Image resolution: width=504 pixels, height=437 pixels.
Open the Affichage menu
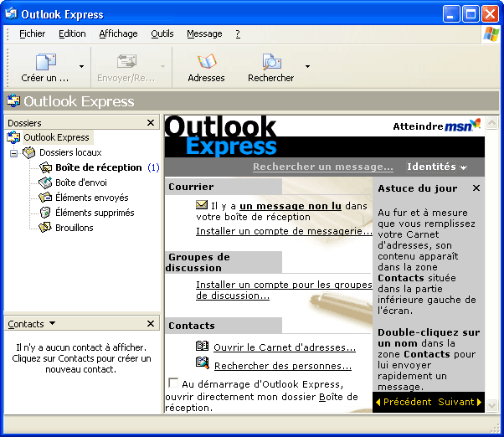pyautogui.click(x=118, y=33)
